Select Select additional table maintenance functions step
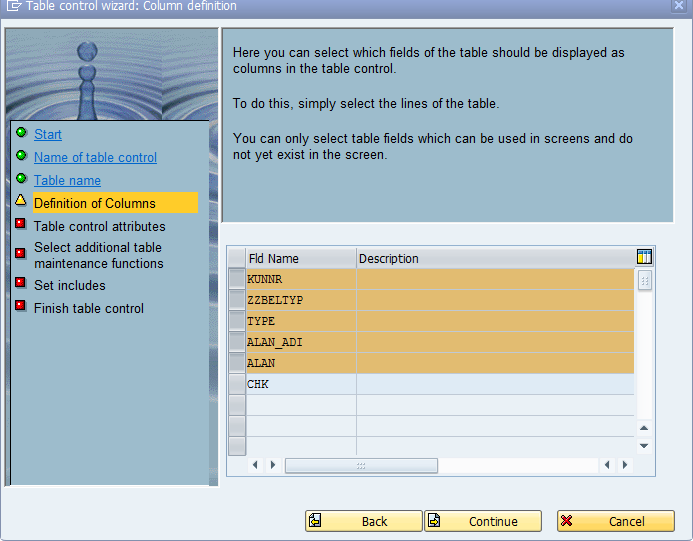The width and height of the screenshot is (693, 541). pos(99,255)
